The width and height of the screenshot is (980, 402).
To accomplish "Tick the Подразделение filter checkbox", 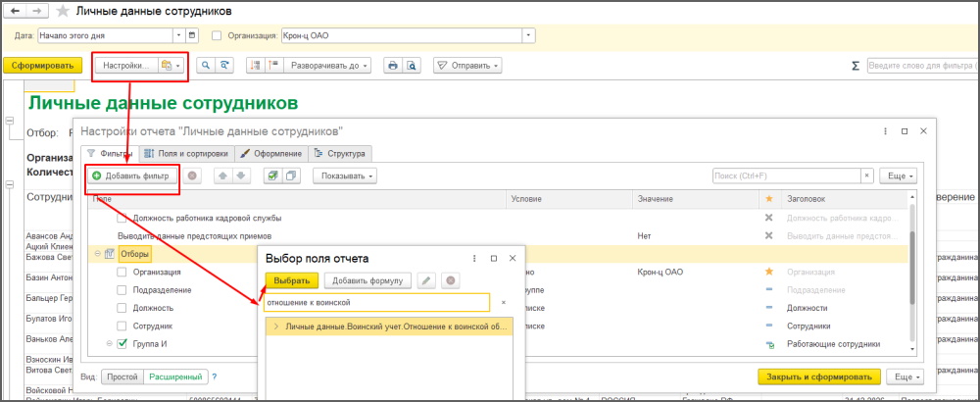I will 122,290.
